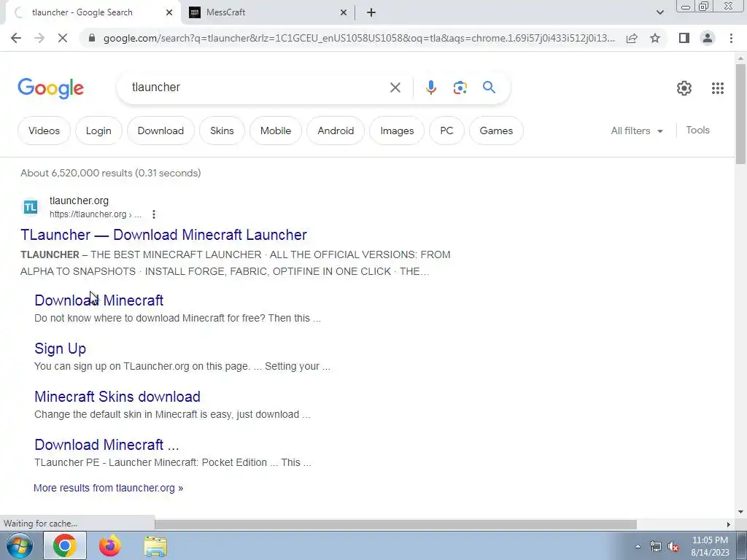Click the network tray icon
This screenshot has height=560, width=747.
click(x=656, y=547)
